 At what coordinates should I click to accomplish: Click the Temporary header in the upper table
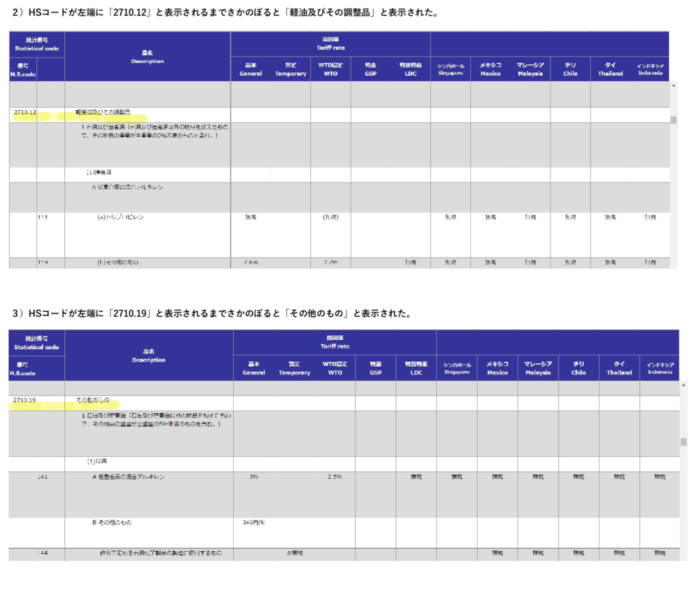tap(291, 70)
